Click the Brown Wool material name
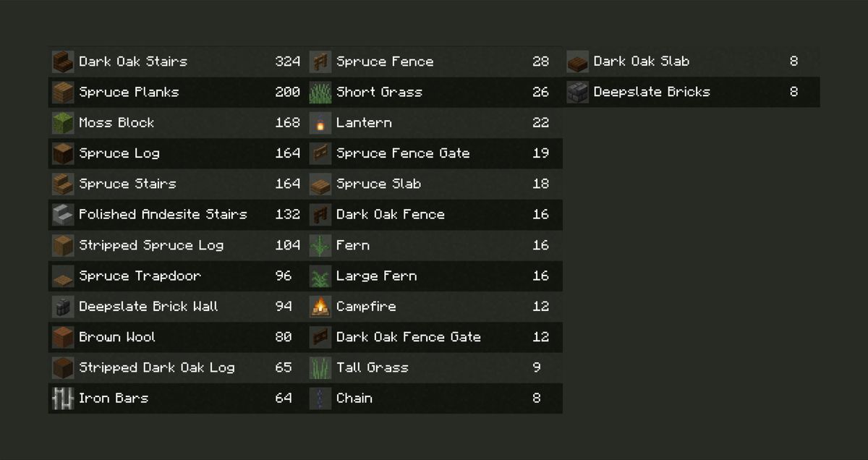This screenshot has height=460, width=868. click(117, 337)
